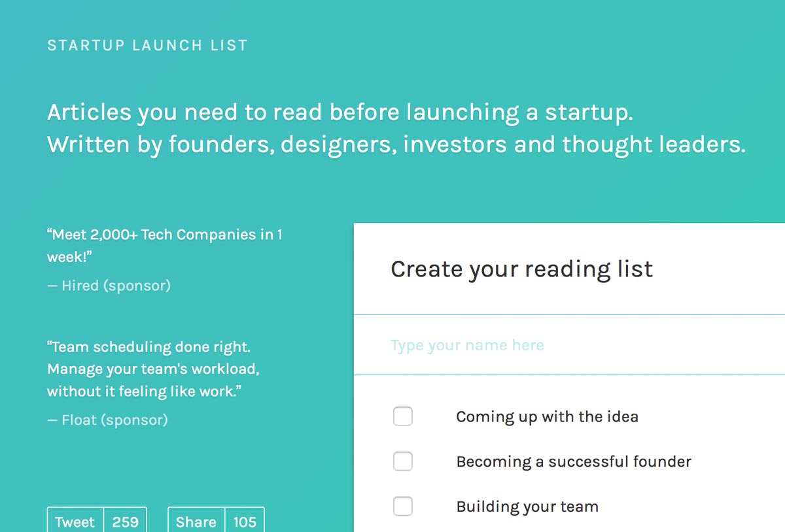
Task: Click the 'Building your team' label text
Action: pyautogui.click(x=527, y=507)
